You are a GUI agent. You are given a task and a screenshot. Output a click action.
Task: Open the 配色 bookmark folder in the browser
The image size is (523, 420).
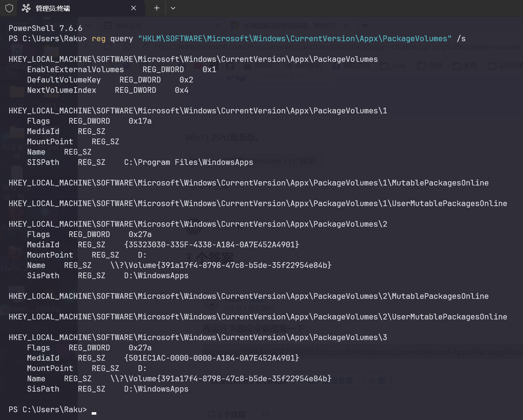(x=465, y=66)
